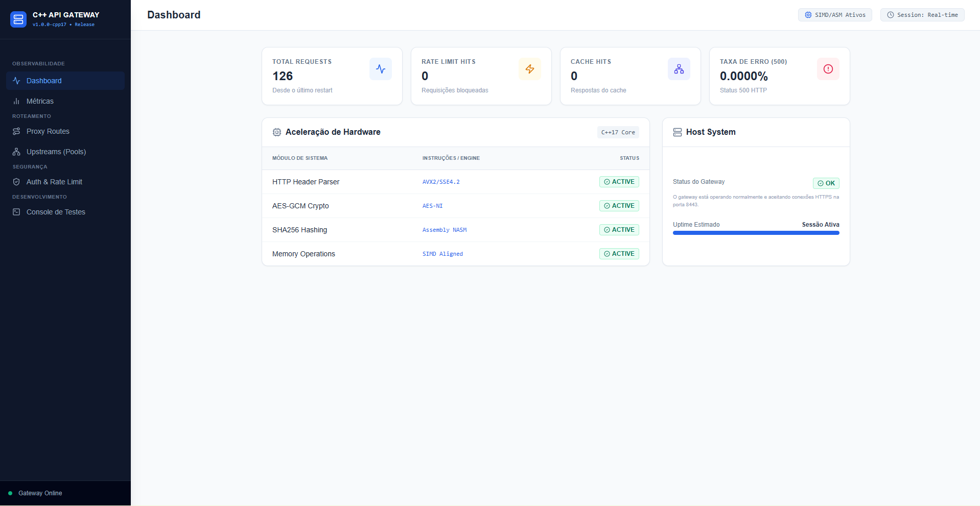Screen dimensions: 980x506
Task: Click the check icon in HTTP Header Parser status
Action: point(607,182)
